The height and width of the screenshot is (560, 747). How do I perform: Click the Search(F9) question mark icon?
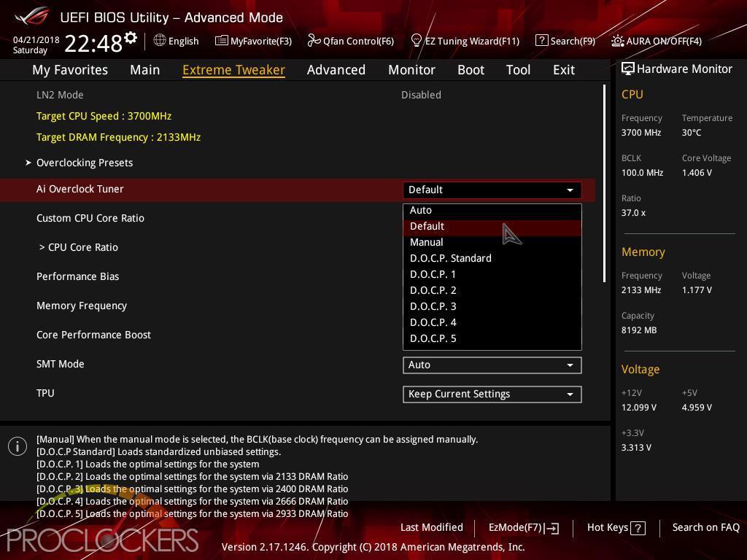[x=542, y=41]
